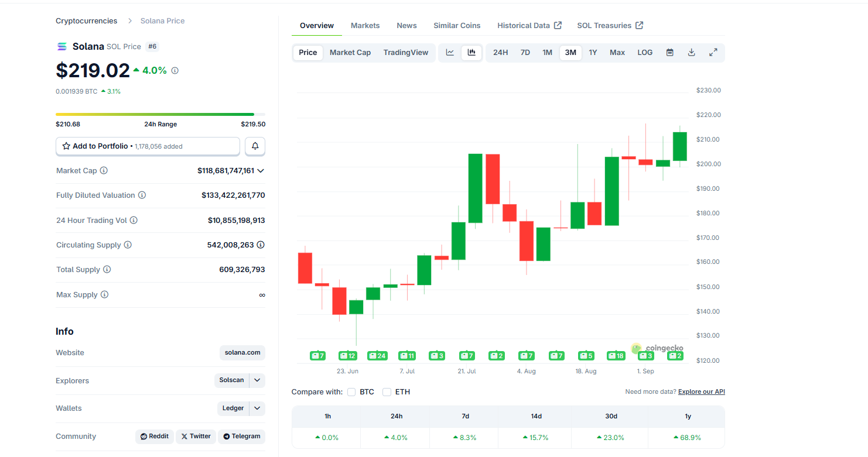The width and height of the screenshot is (868, 457).
Task: Expand chart to fullscreen
Action: point(713,53)
